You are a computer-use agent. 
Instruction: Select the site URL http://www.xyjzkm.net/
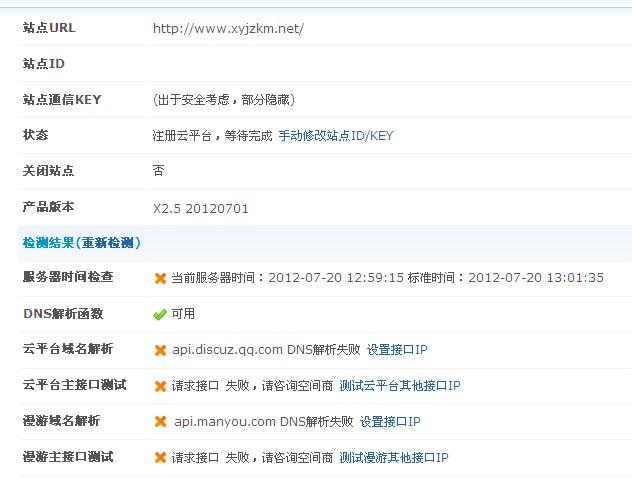tap(228, 29)
